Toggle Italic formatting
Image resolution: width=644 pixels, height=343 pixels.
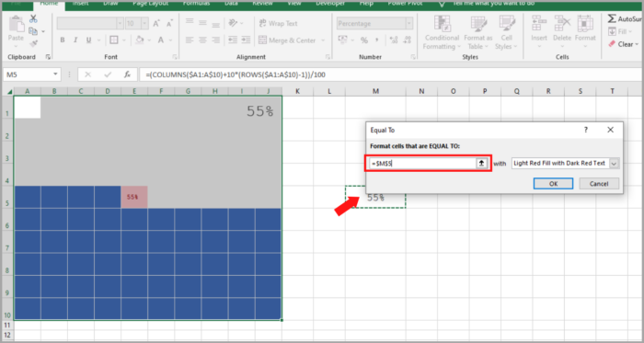coord(75,40)
